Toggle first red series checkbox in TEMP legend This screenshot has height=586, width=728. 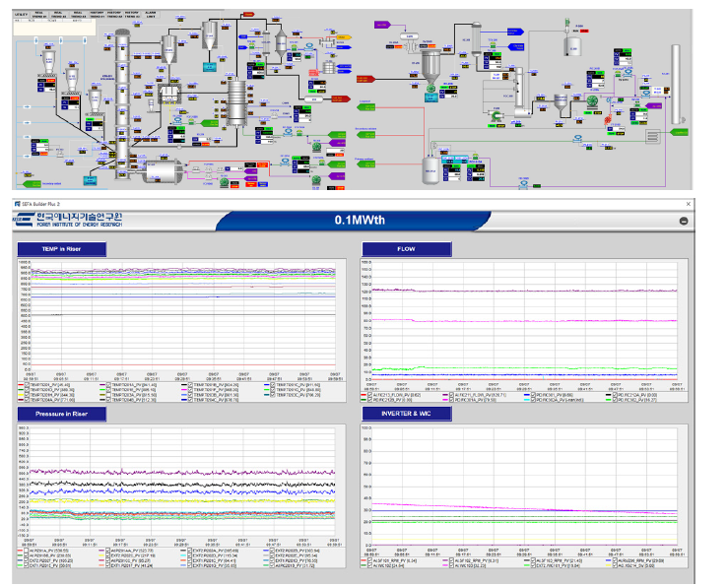(x=27, y=385)
